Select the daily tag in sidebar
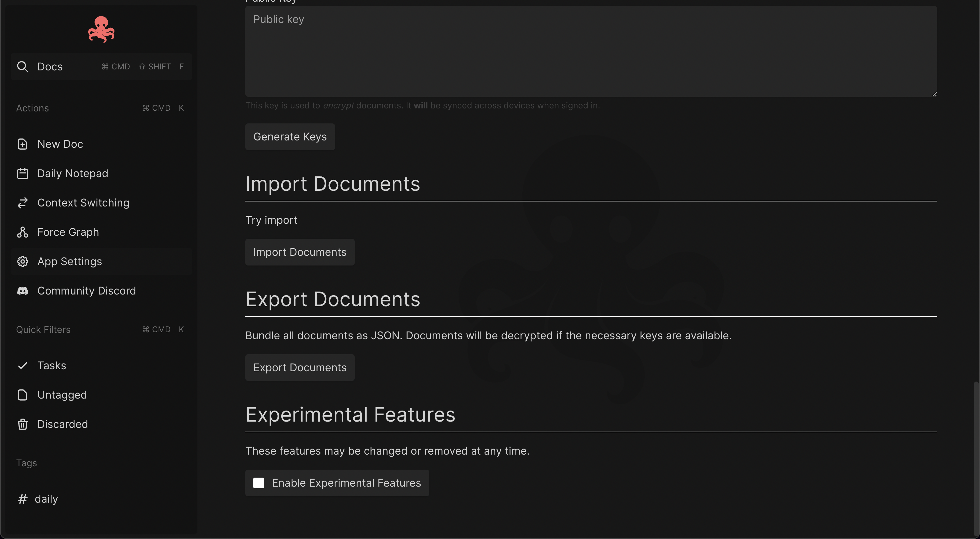This screenshot has width=980, height=539. [x=46, y=499]
